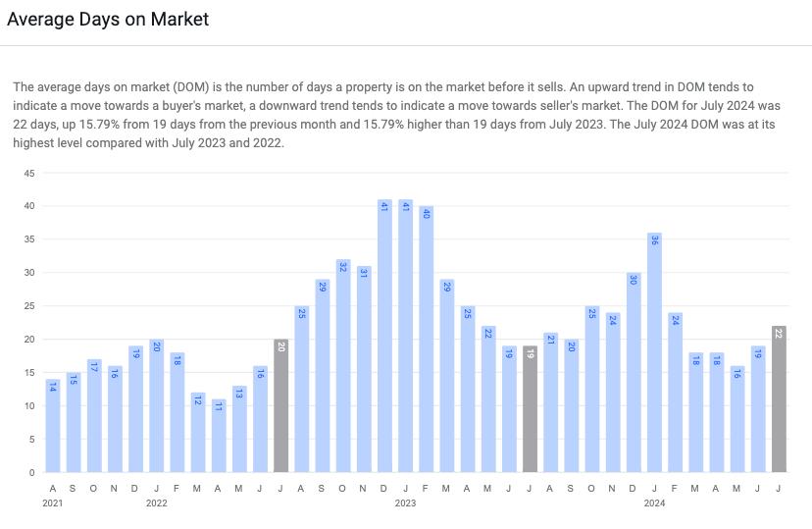Image resolution: width=812 pixels, height=529 pixels.
Task: Select the gray July 2022 bar showing 20
Action: tap(281, 405)
